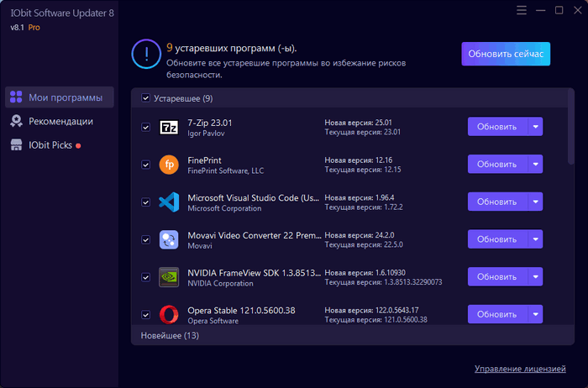Click the Visual Studio Code icon
588x388 pixels.
point(169,202)
